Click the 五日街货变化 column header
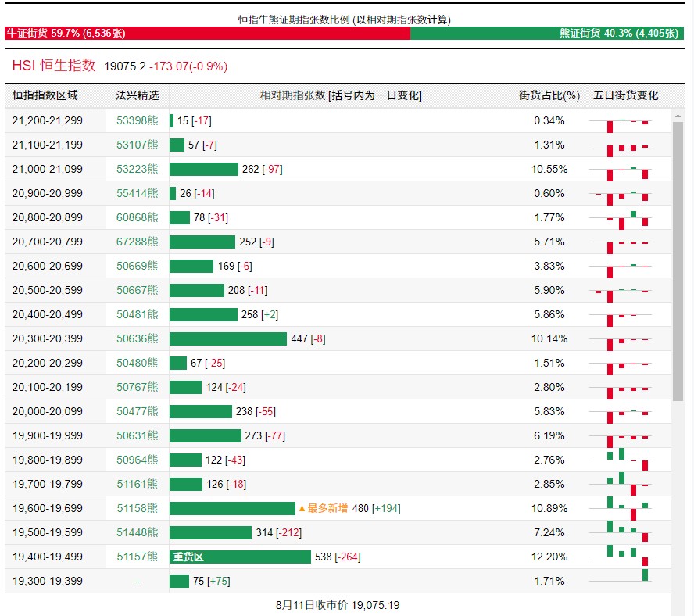 tap(625, 95)
